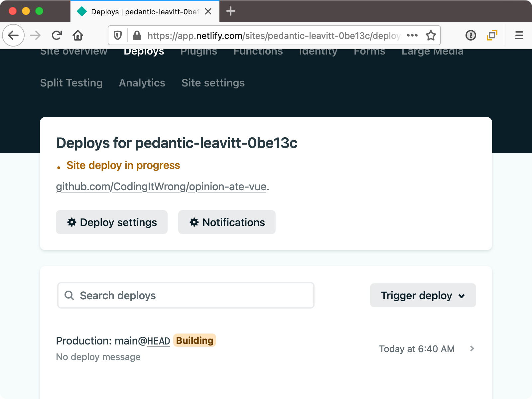Click the HEAD commit link
532x399 pixels.
[x=159, y=341]
